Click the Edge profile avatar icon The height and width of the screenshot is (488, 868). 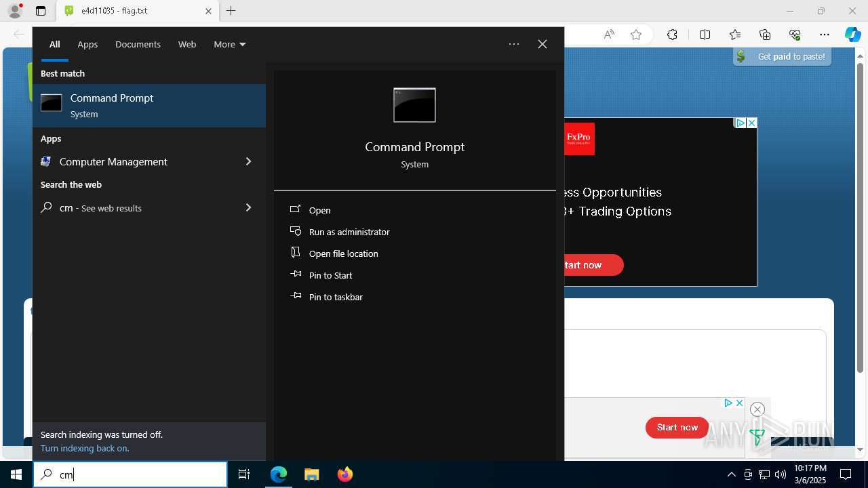click(x=15, y=11)
